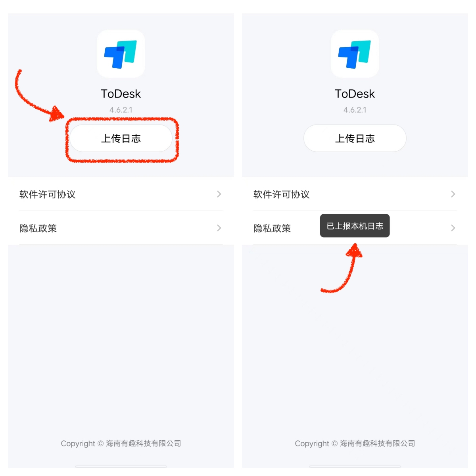Tap the ToDesk app name in right screenshot
The width and height of the screenshot is (476, 476).
pyautogui.click(x=355, y=94)
